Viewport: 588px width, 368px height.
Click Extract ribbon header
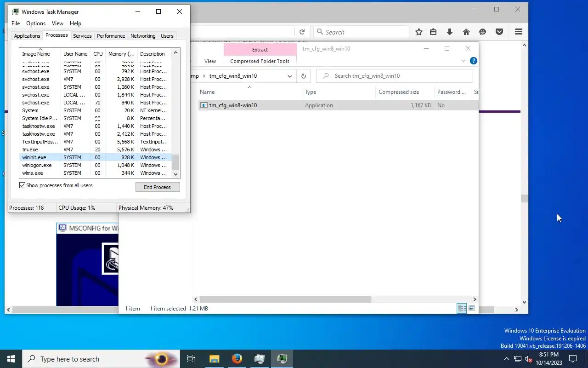260,50
